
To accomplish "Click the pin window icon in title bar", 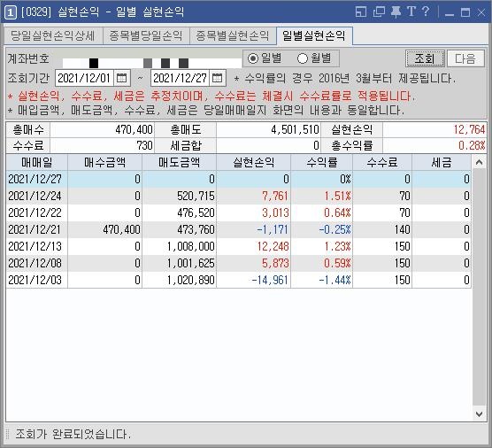I will (x=396, y=12).
